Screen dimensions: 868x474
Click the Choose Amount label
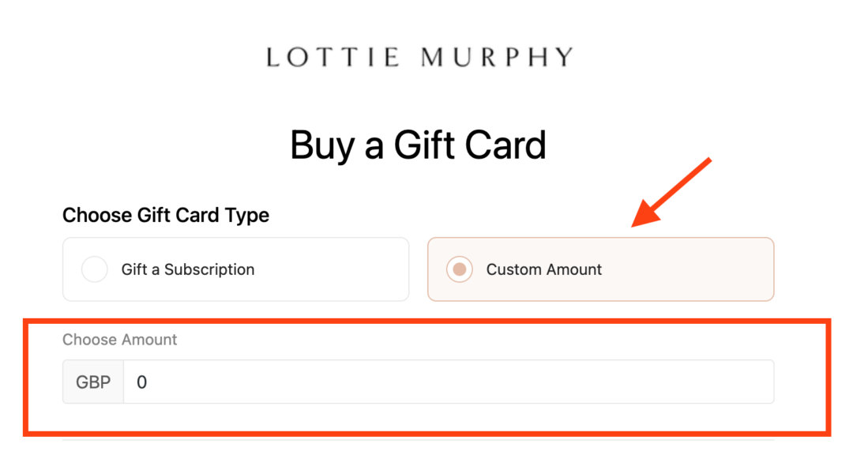point(119,340)
